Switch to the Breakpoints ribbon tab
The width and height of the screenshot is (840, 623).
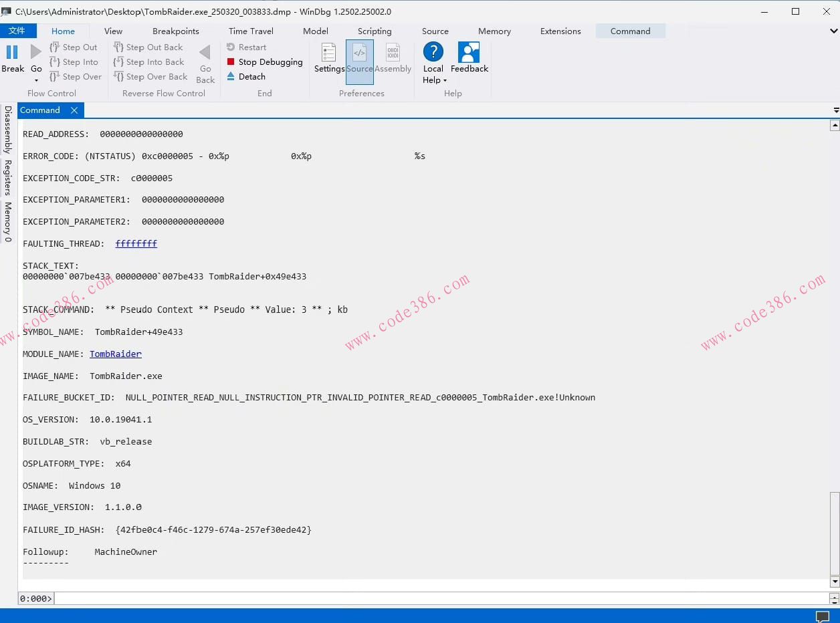click(x=176, y=31)
